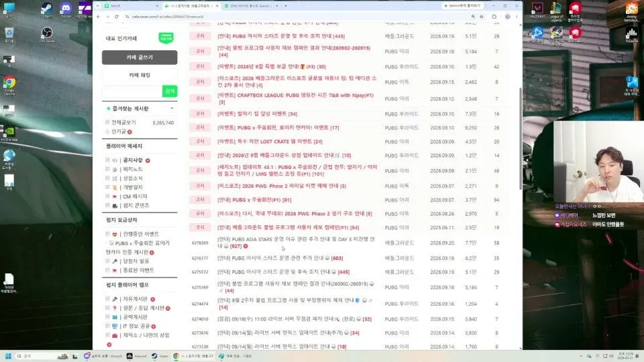
Task: Select the 공지사항 배틀그라운드 browser tab
Action: tap(191, 6)
